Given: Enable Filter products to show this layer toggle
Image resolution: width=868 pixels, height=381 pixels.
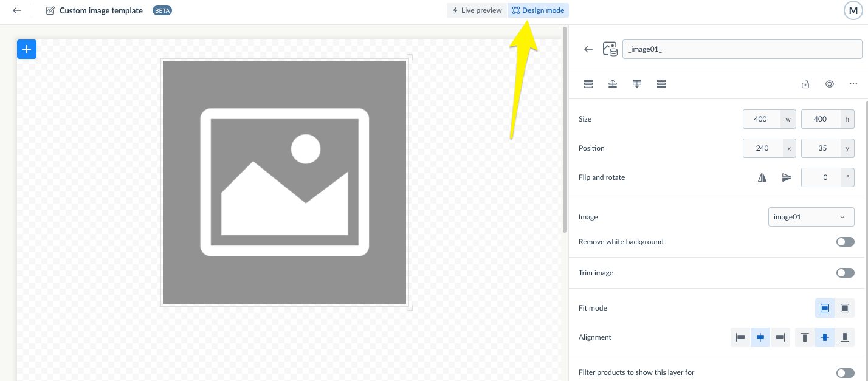Looking at the screenshot, I should pos(846,372).
